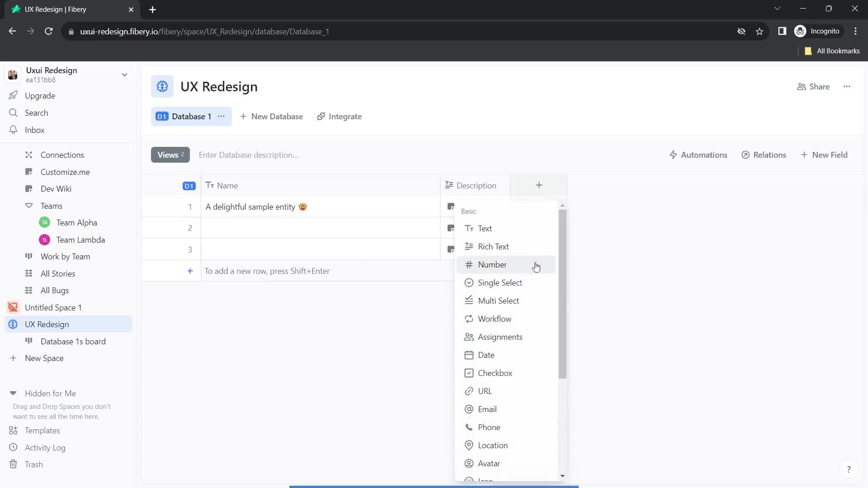
Task: Click the Connections icon in sidebar
Action: (x=28, y=155)
